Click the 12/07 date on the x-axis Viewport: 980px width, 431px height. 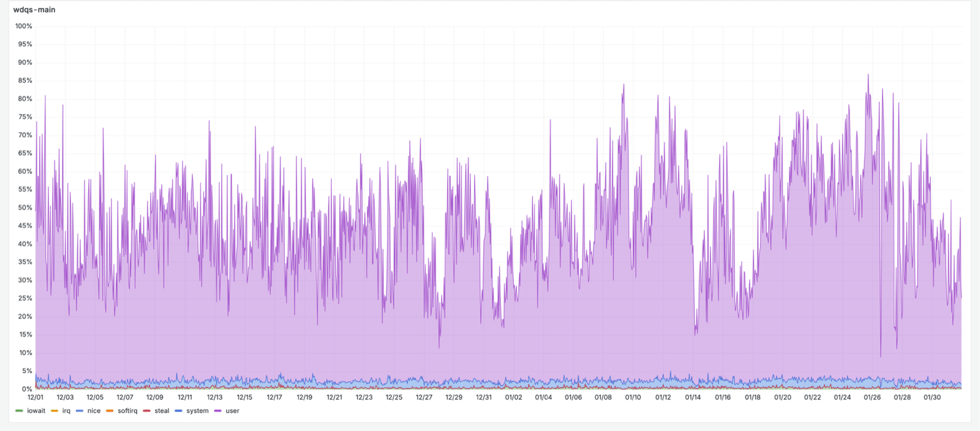[x=125, y=397]
